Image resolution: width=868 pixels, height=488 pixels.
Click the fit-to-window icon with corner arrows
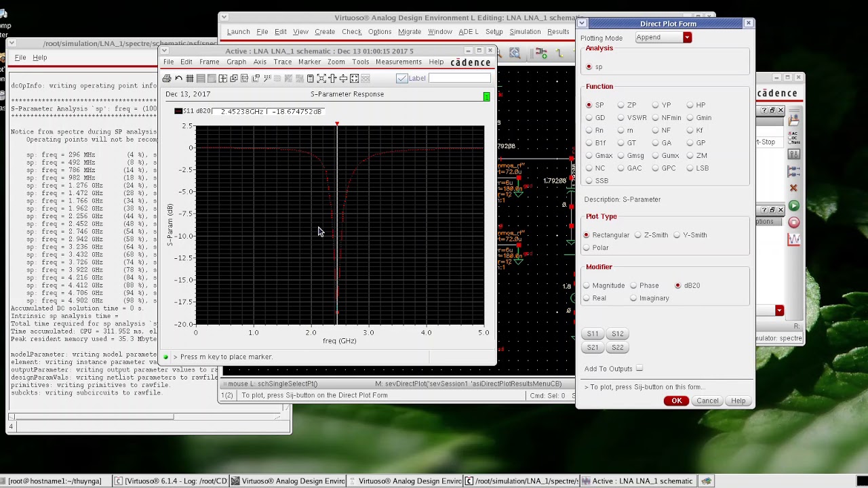pyautogui.click(x=354, y=79)
